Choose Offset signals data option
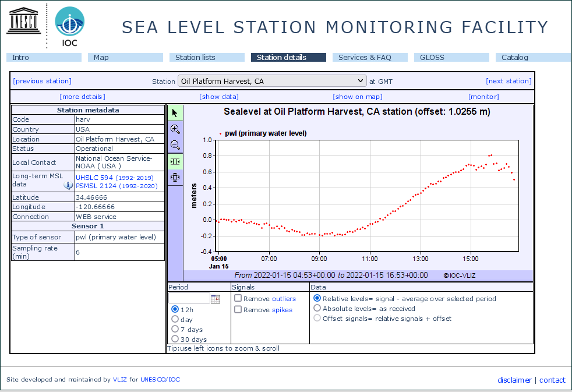Screen dimensions: 572x392 (317, 318)
